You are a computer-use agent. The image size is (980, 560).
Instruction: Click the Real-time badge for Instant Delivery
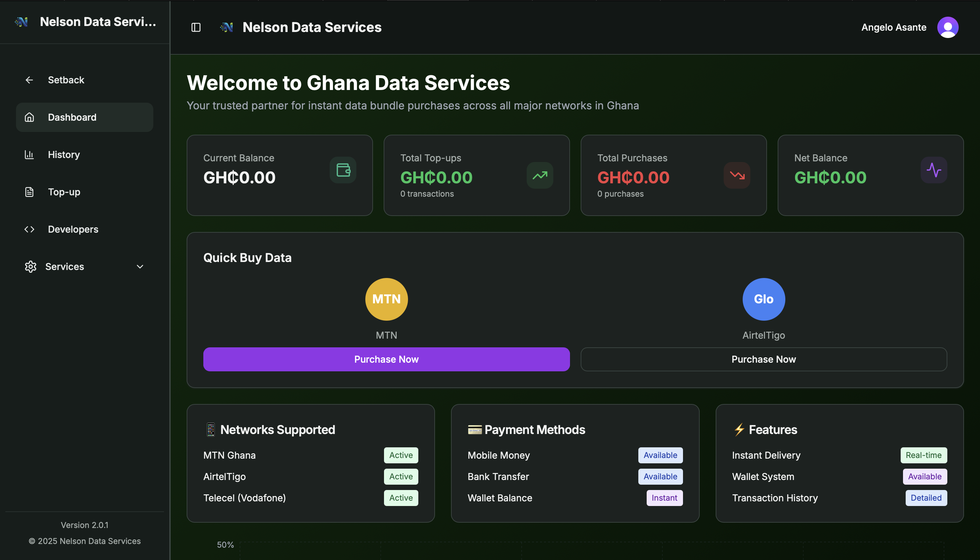pos(923,455)
